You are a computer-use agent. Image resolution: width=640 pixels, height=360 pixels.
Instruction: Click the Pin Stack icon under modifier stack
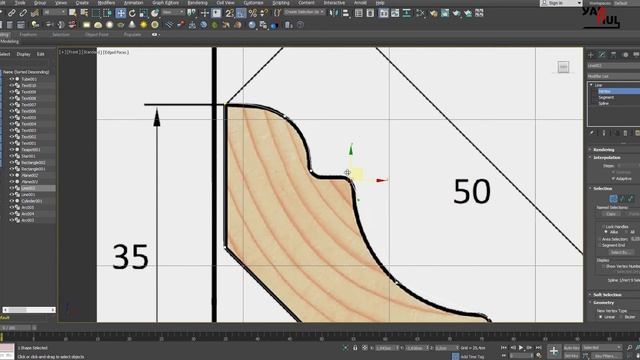[592, 133]
